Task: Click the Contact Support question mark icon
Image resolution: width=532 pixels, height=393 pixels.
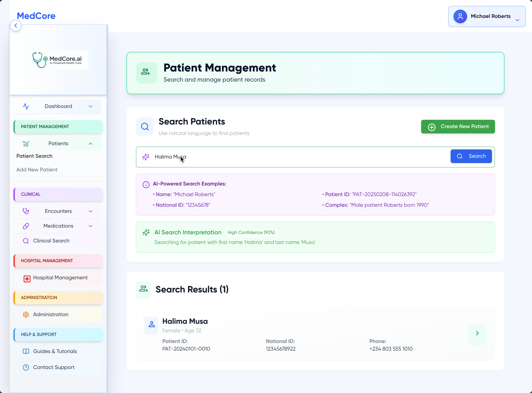Action: click(26, 367)
